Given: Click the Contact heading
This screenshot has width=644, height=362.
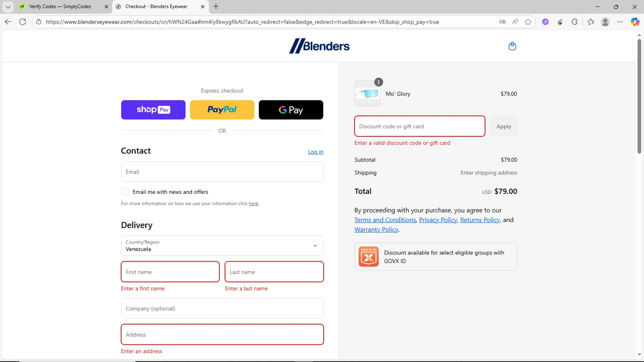Looking at the screenshot, I should click(x=136, y=151).
